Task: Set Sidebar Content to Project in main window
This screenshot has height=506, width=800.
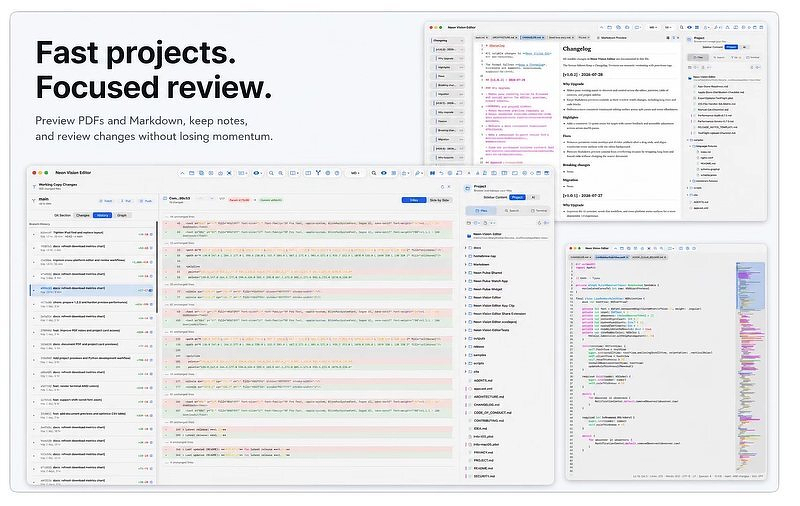Action: coord(517,197)
